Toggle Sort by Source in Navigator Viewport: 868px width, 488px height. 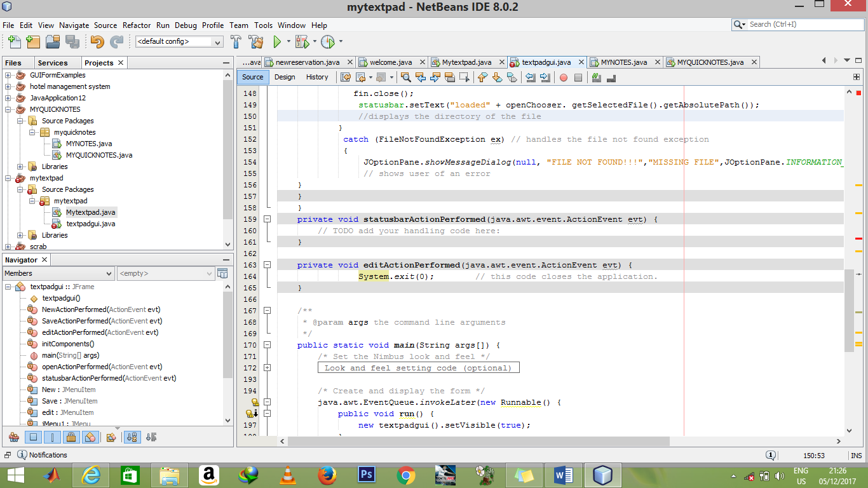click(151, 437)
